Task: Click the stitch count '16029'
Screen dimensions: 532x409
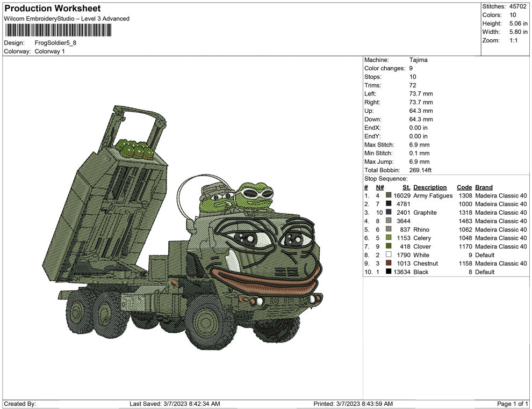Action: [402, 195]
